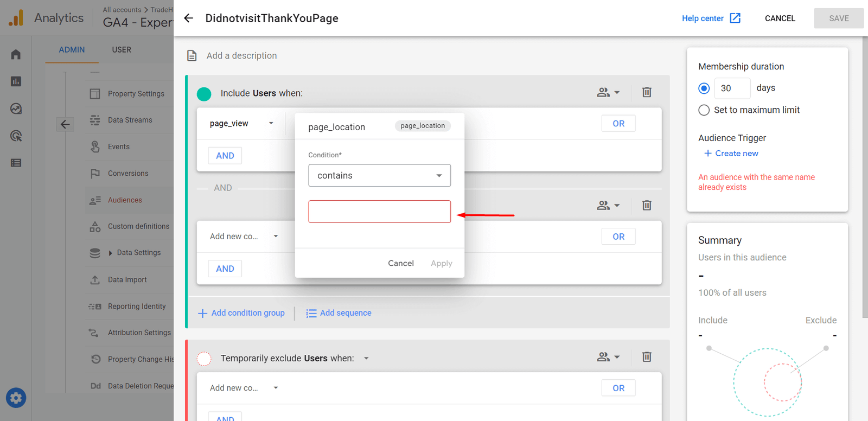
Task: Delete the Include Users condition group
Action: coord(647,92)
